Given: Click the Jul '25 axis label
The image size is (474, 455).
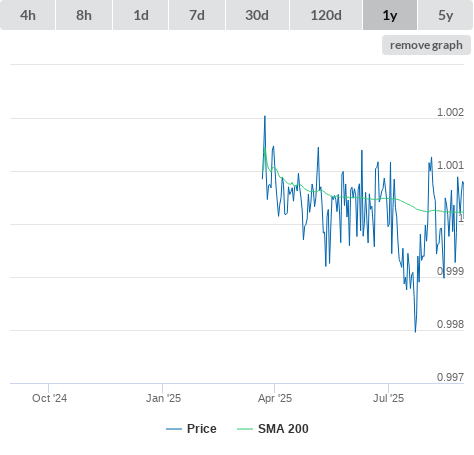Looking at the screenshot, I should (x=388, y=398).
